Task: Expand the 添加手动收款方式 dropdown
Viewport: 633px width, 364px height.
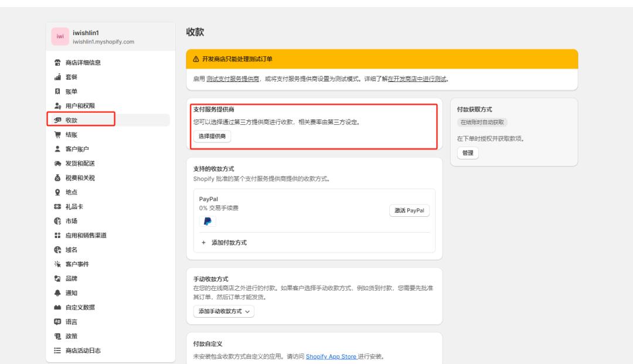Action: [x=224, y=311]
